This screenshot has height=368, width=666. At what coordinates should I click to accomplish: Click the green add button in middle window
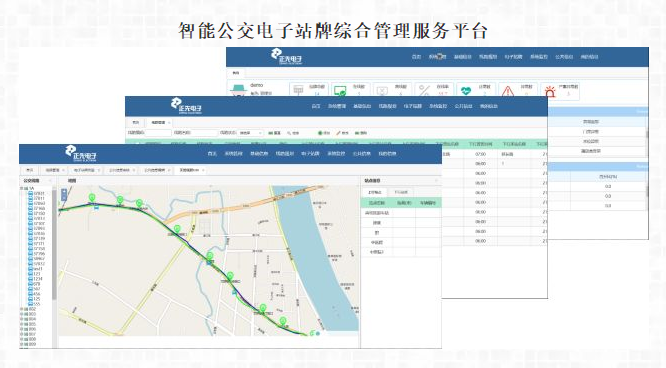tap(324, 133)
